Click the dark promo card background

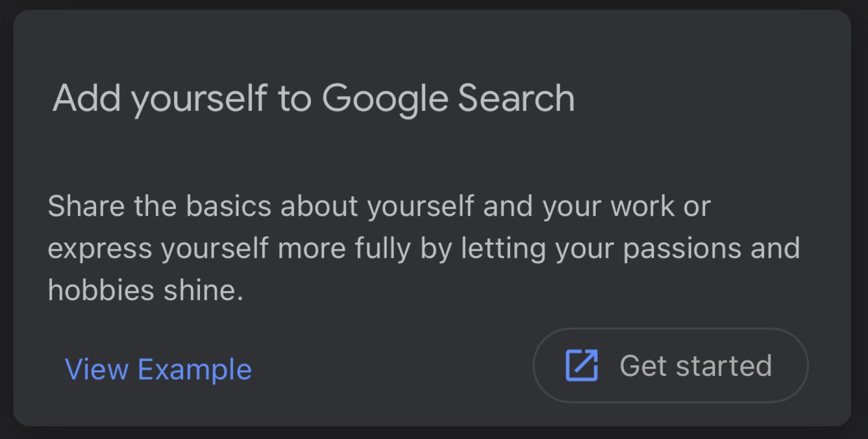click(x=432, y=153)
